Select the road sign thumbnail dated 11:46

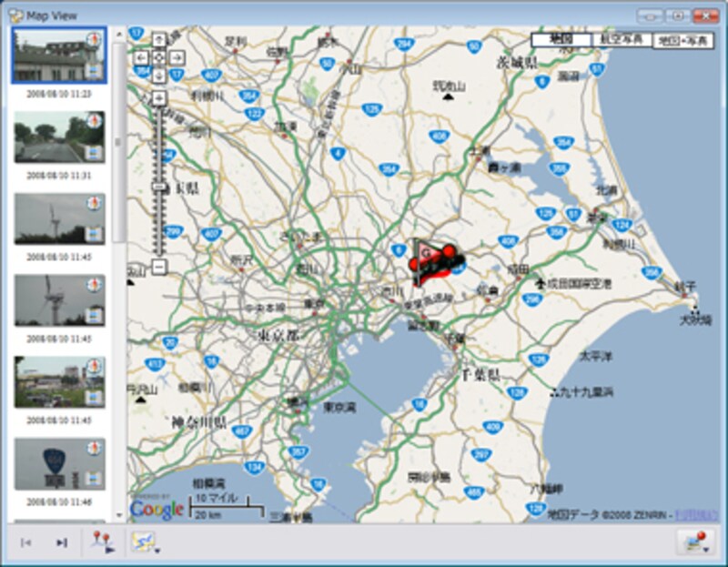[x=59, y=464]
